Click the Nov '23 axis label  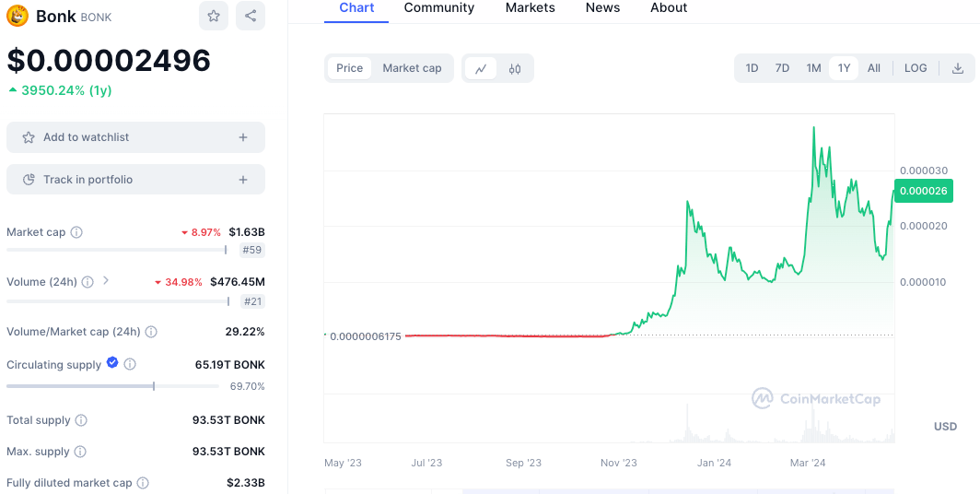[x=619, y=463]
